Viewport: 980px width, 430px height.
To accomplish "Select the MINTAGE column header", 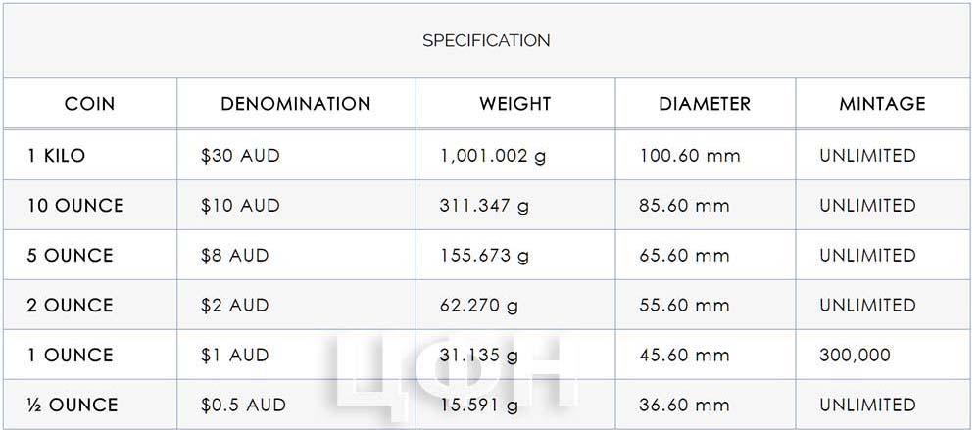I will click(882, 104).
